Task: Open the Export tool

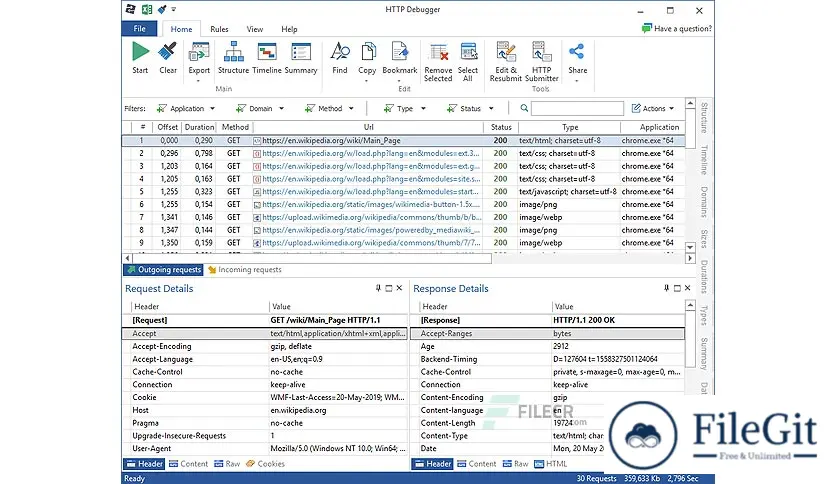Action: tap(199, 53)
